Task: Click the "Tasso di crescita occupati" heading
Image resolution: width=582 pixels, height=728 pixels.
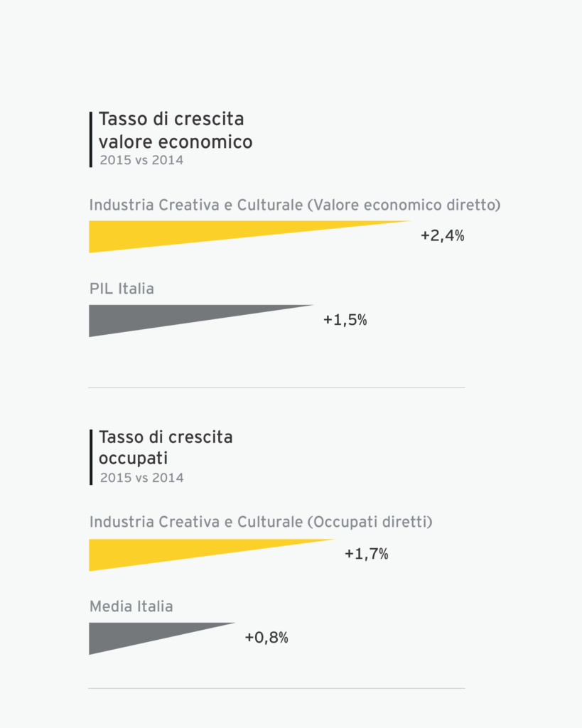Action: pos(166,447)
